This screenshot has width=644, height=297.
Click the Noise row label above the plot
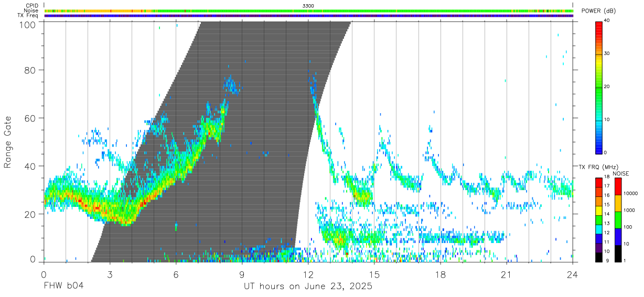[x=31, y=10]
